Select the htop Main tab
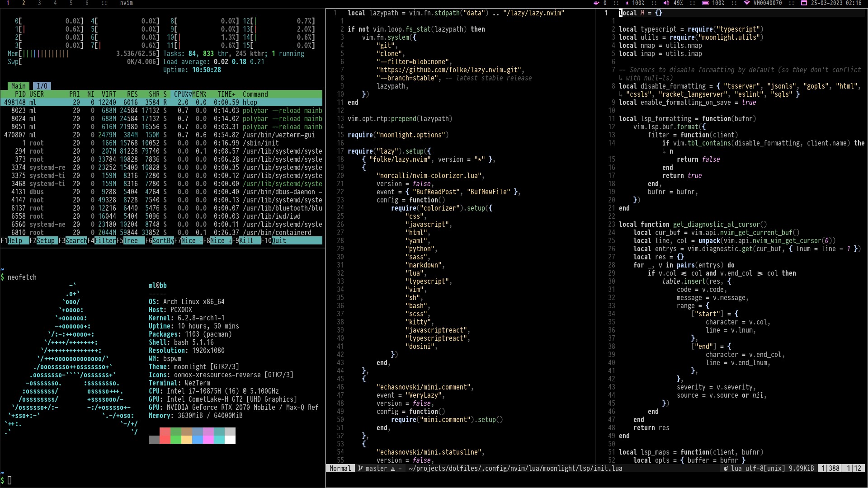The width and height of the screenshot is (868, 488). 18,86
